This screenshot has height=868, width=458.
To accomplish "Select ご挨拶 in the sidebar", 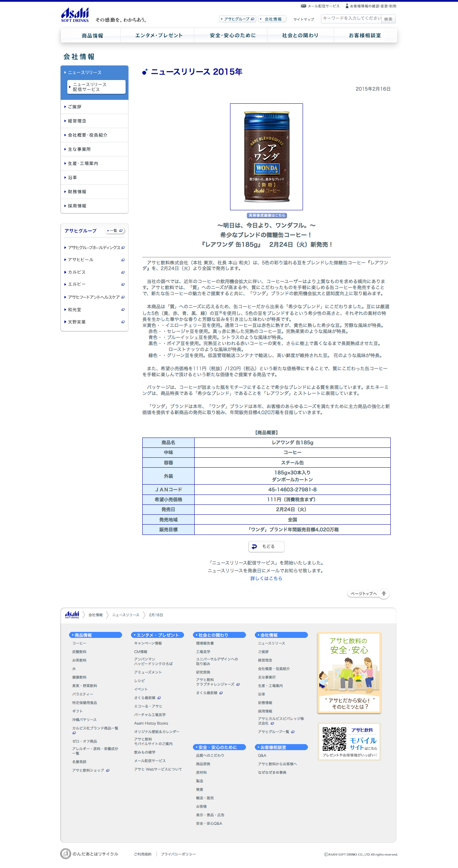I will [x=94, y=107].
